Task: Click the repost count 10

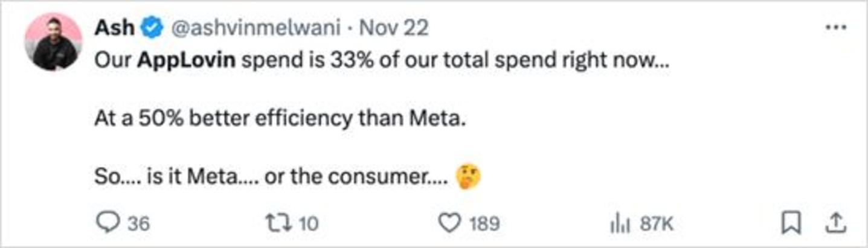Action: click(307, 224)
